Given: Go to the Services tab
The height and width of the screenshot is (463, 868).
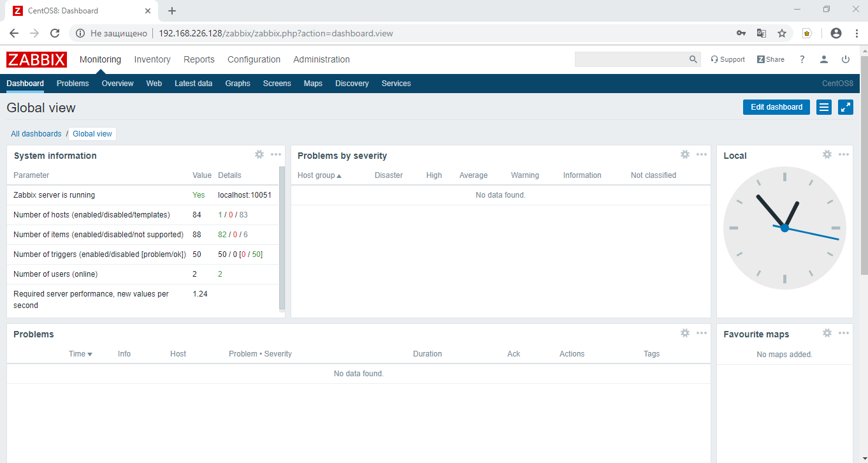Looking at the screenshot, I should pyautogui.click(x=396, y=84).
